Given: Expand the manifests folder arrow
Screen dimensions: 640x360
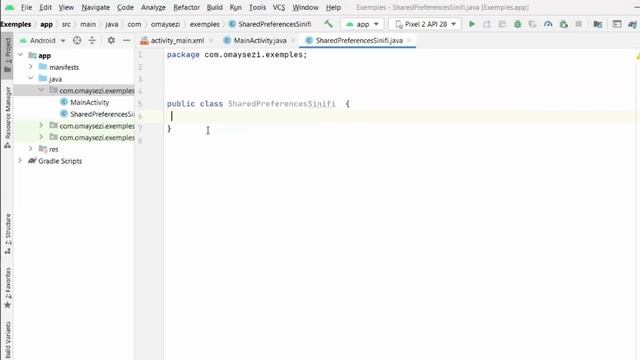Looking at the screenshot, I should [31, 67].
